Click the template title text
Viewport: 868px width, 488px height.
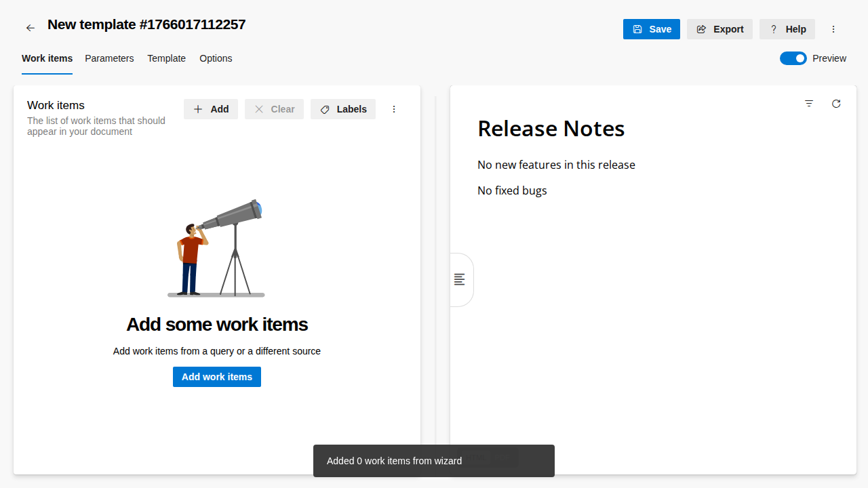pyautogui.click(x=146, y=25)
